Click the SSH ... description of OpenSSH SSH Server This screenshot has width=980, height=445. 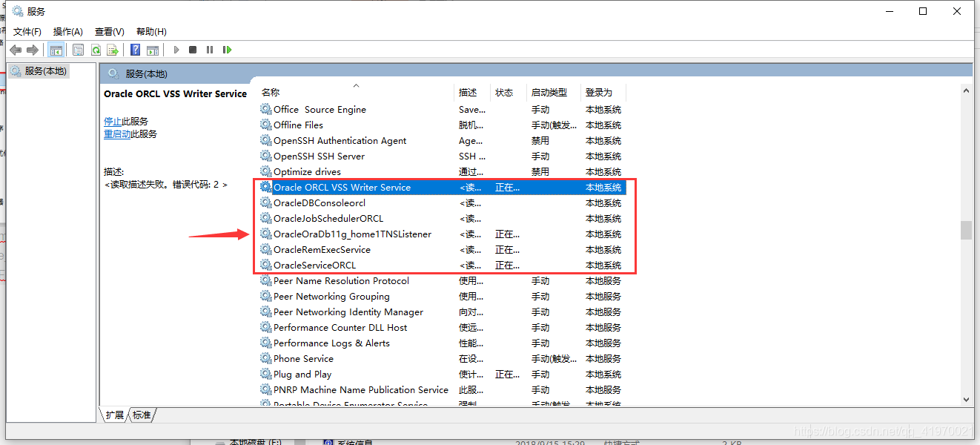(472, 156)
